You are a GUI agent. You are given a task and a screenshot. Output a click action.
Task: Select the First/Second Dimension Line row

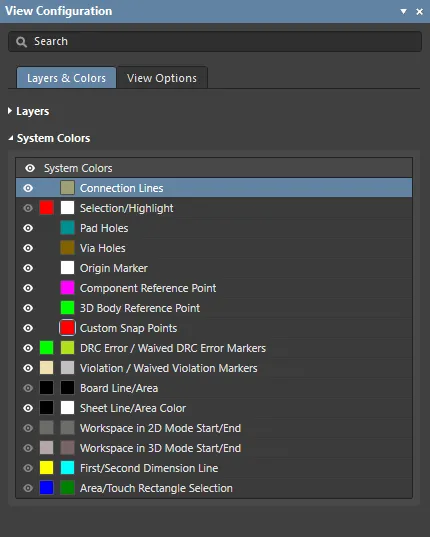point(214,468)
